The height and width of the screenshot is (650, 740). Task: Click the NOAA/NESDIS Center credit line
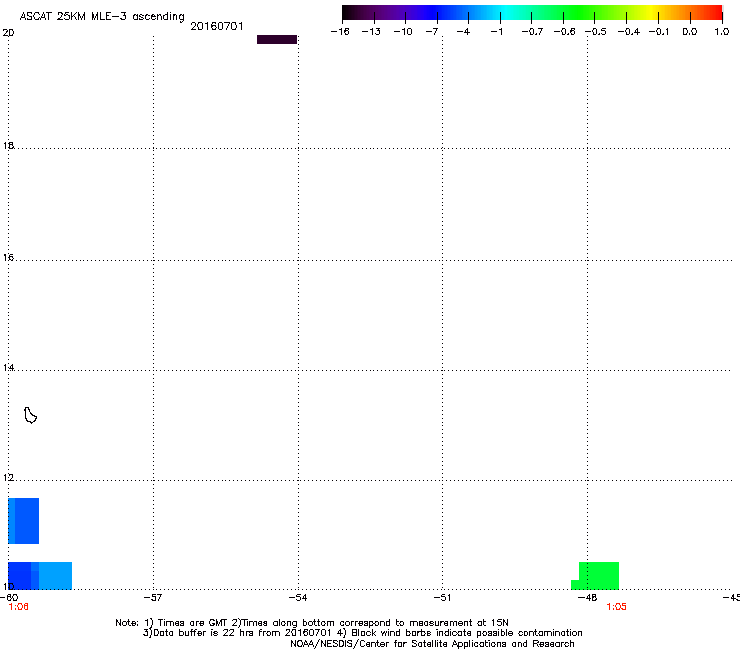point(432,644)
